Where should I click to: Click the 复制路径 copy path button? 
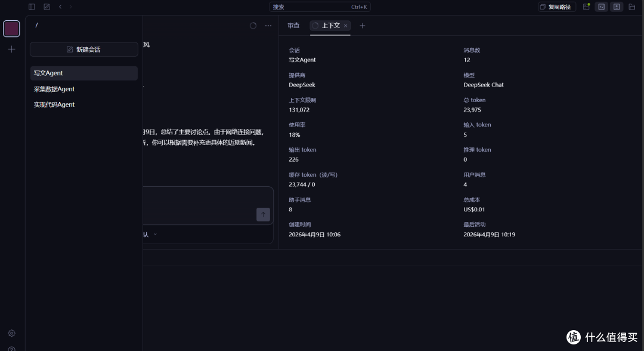click(556, 7)
